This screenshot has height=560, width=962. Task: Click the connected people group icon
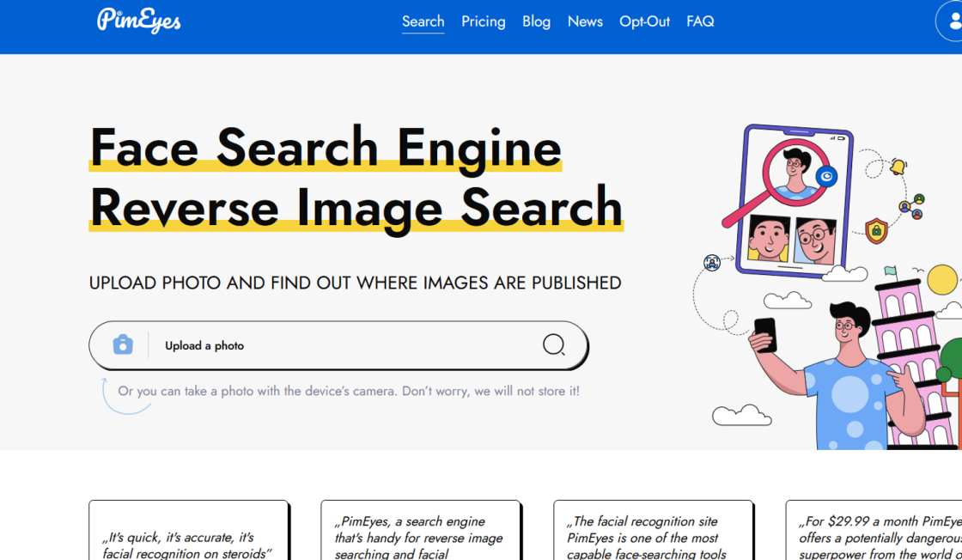pyautogui.click(x=910, y=206)
